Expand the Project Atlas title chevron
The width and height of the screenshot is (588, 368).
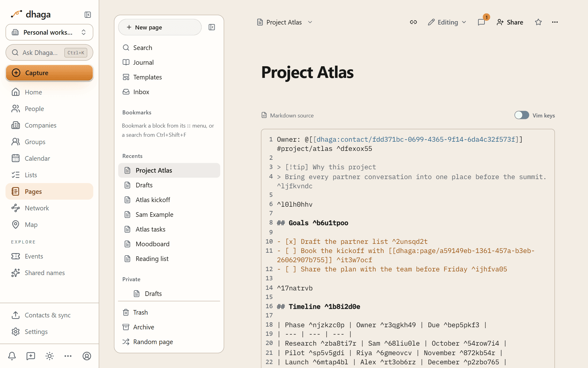(x=310, y=22)
